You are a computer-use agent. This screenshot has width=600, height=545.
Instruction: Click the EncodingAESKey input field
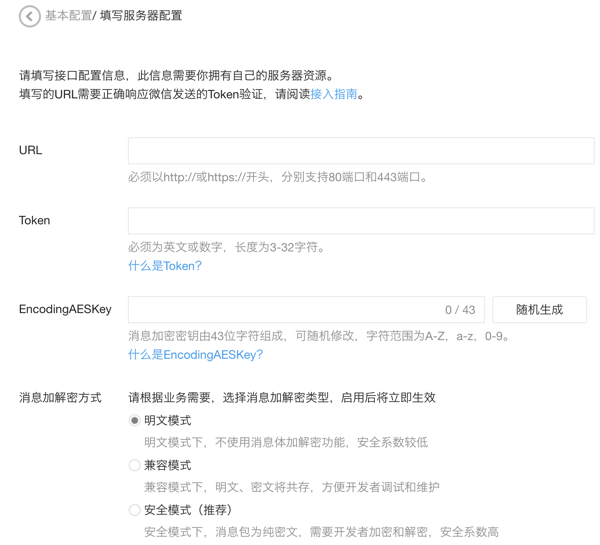point(306,309)
